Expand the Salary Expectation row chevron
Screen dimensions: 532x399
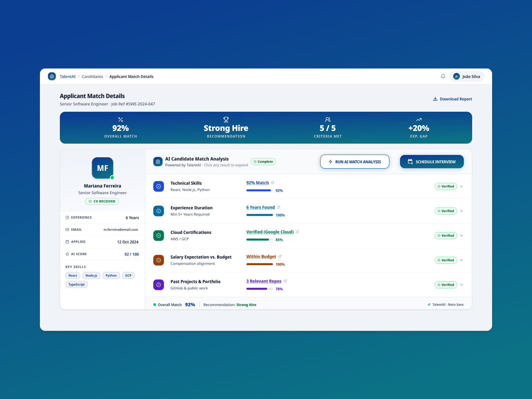coord(462,260)
